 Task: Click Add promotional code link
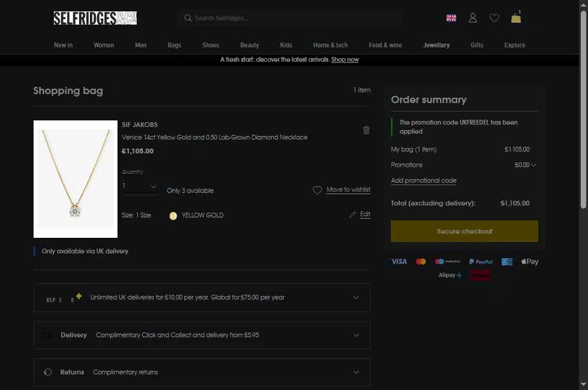pyautogui.click(x=424, y=180)
